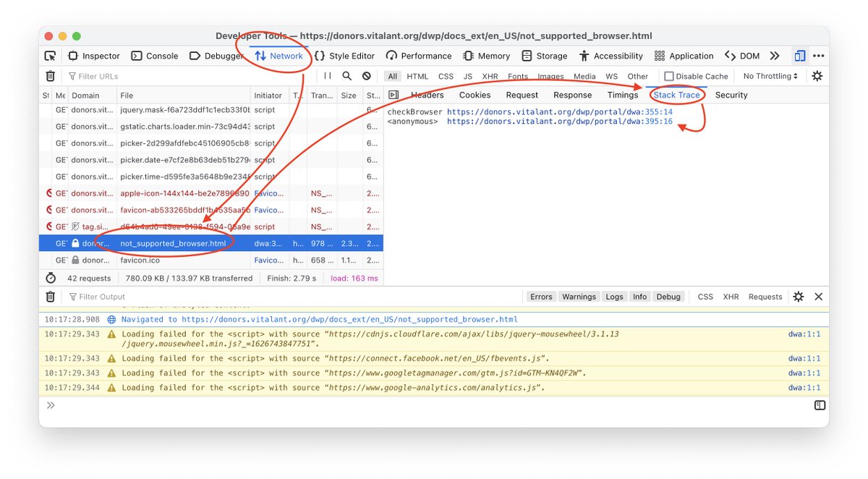
Task: Switch to the Headers details tab
Action: 427,95
